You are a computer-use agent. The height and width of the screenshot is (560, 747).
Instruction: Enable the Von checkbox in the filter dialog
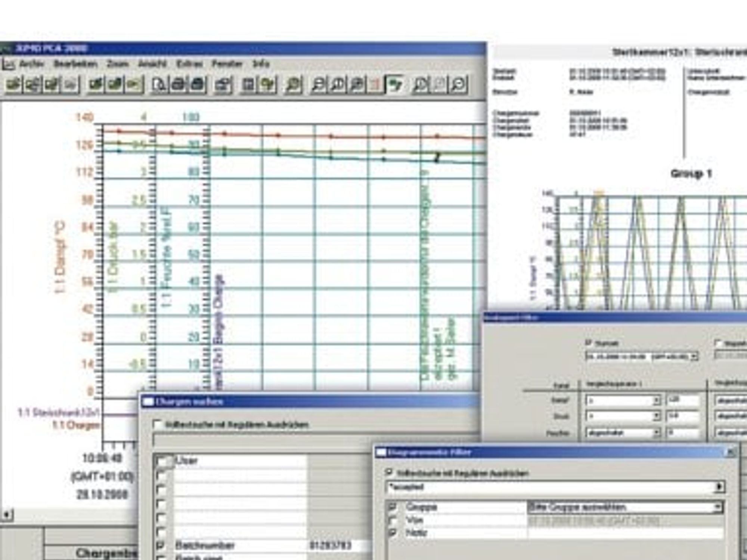[392, 520]
